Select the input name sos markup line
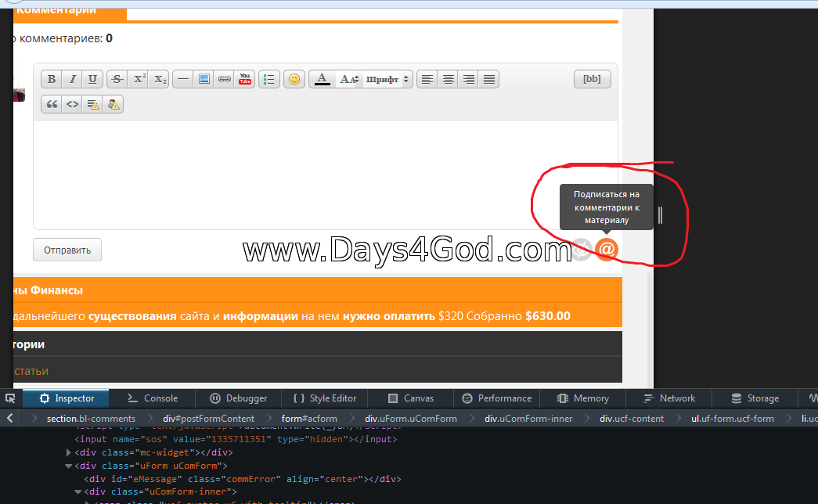This screenshot has height=504, width=818. click(236, 439)
